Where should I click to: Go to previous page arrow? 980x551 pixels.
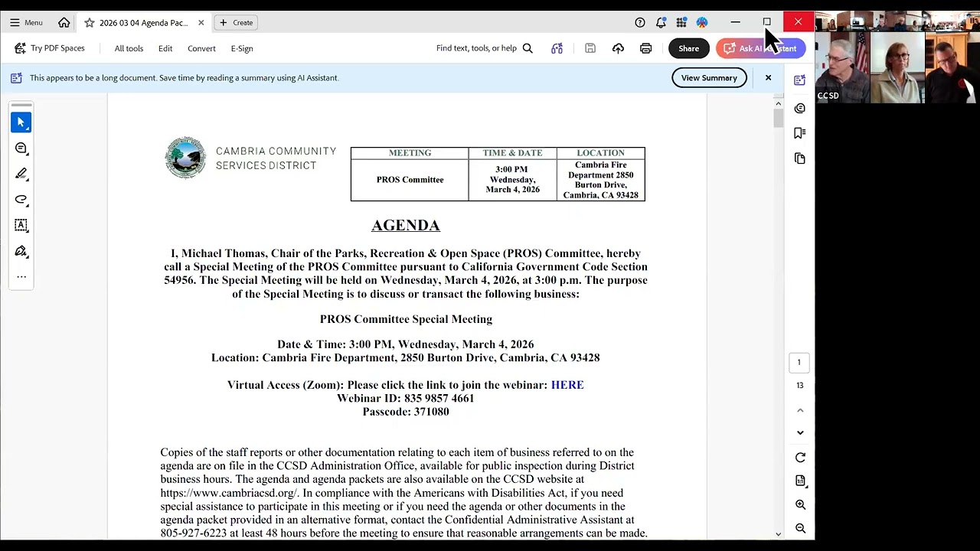tap(800, 410)
